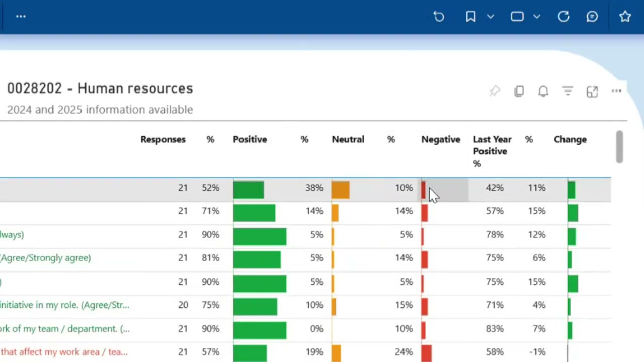This screenshot has height=362, width=644.
Task: Sort by the Positive column header
Action: [250, 139]
